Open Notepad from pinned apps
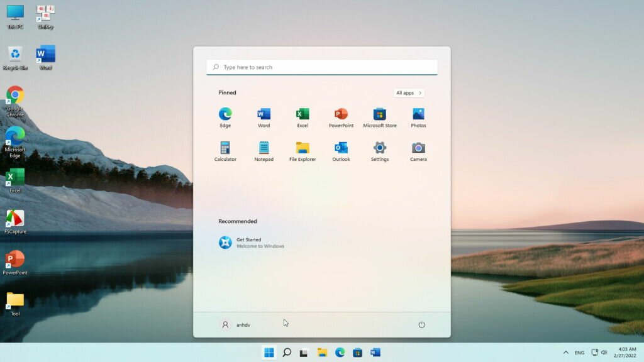The height and width of the screenshot is (362, 644). point(264,151)
